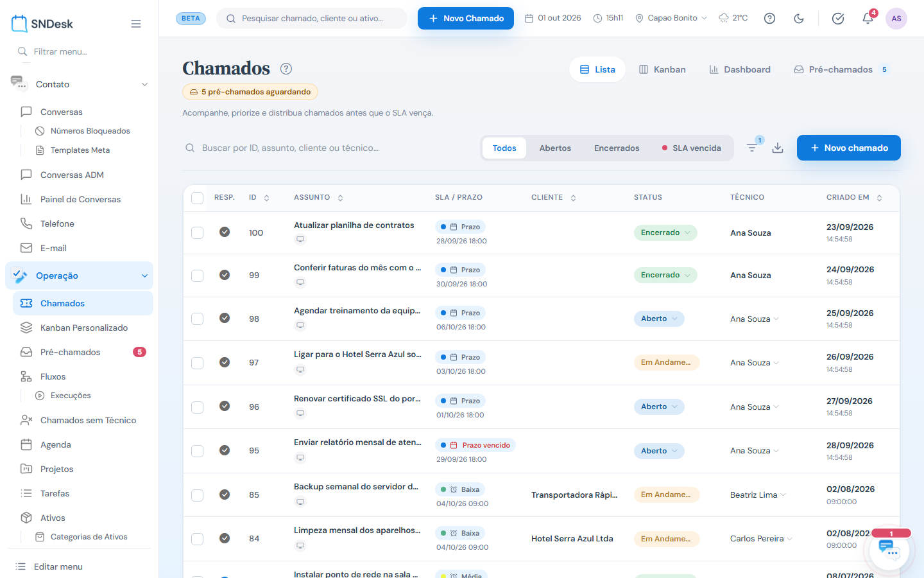
Task: Open Ativos in the sidebar
Action: coord(53,518)
